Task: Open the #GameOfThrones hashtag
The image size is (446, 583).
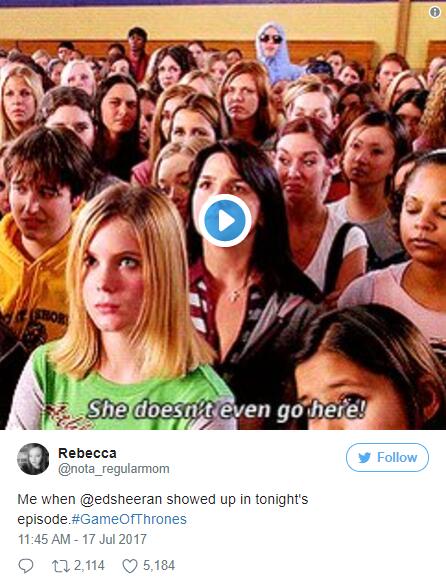Action: (x=129, y=519)
